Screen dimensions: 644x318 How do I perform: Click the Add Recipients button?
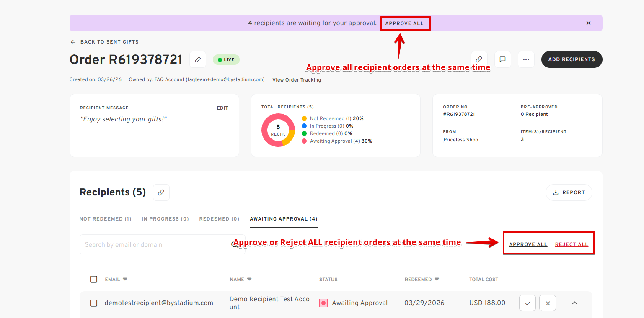coord(572,59)
